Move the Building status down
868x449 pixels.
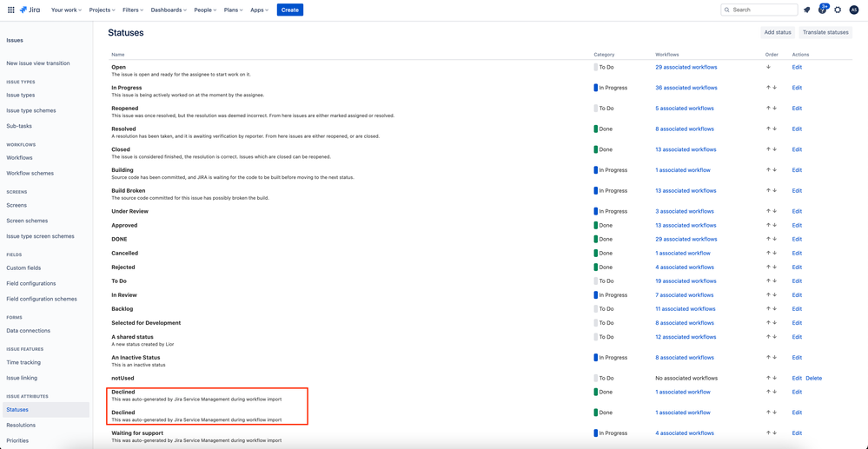(774, 170)
